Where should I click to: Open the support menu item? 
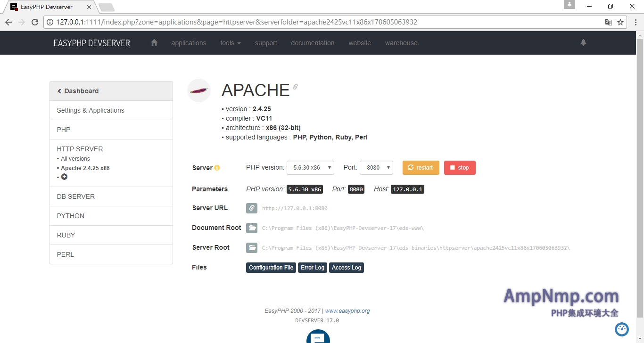click(x=266, y=43)
